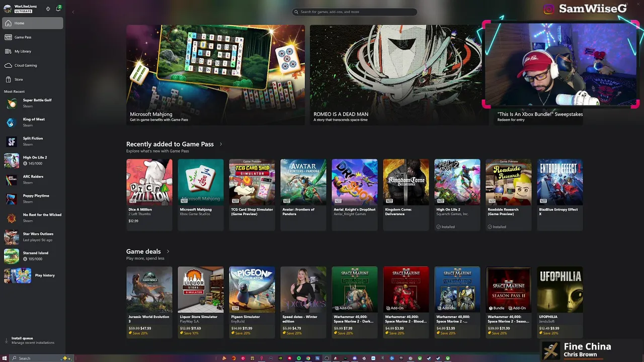Open Space Marine 2 Blood add-on deal
This screenshot has width=644, height=362.
[x=406, y=302]
